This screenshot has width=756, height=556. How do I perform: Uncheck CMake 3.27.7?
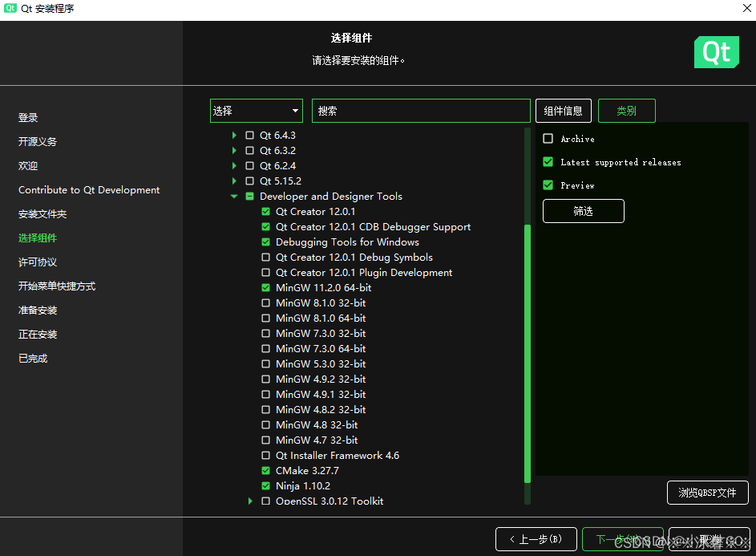(265, 471)
